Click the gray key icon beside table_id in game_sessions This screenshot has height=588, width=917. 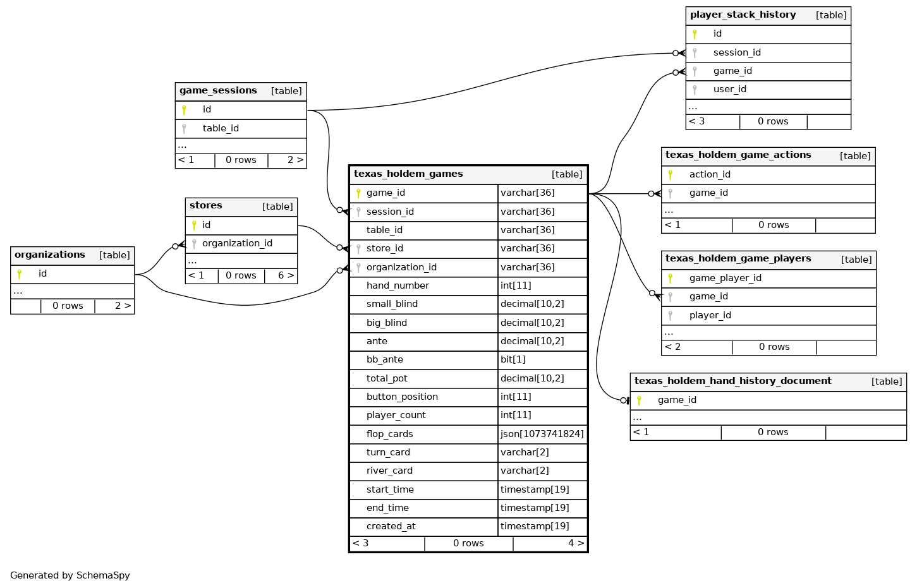pyautogui.click(x=184, y=129)
